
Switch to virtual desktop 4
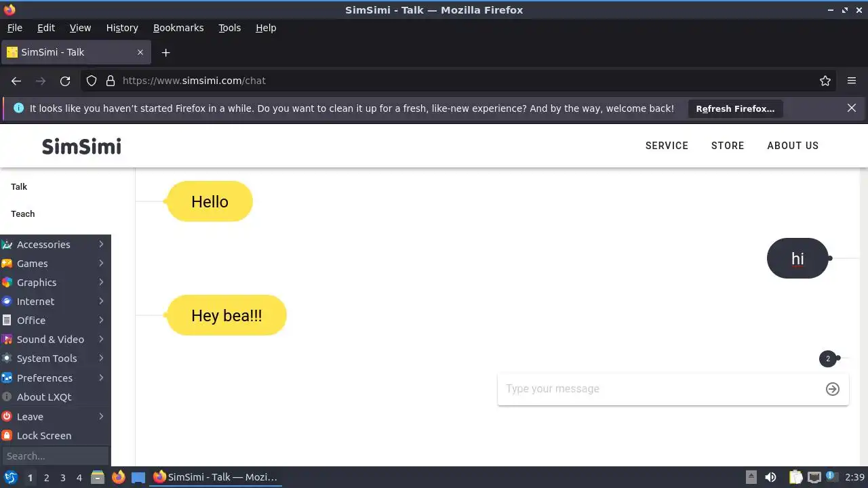[79, 477]
